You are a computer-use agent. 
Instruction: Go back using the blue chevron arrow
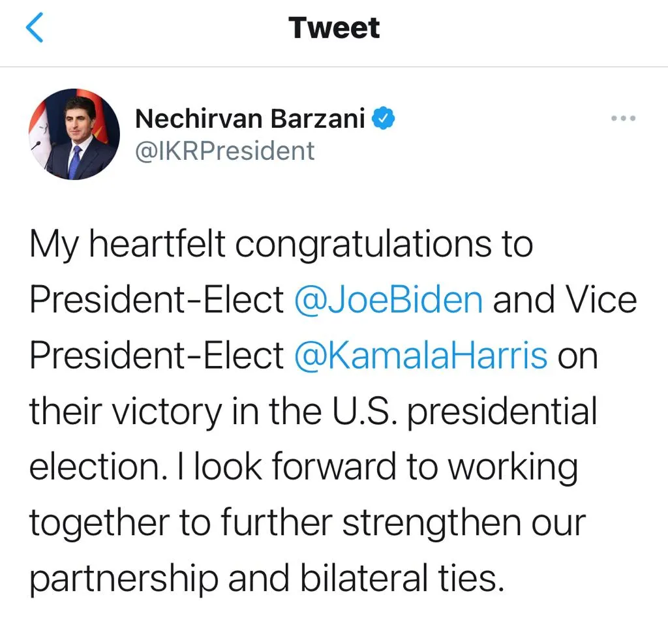pos(35,27)
